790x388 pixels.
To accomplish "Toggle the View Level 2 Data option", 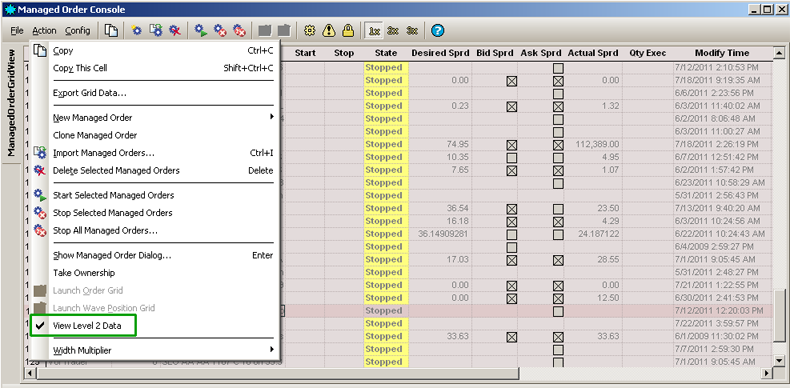I will [154, 326].
